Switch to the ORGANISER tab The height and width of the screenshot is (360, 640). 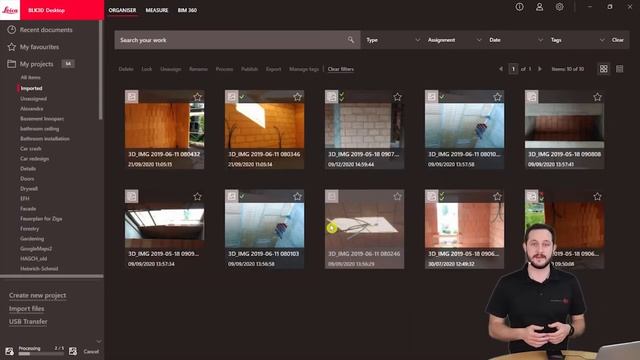[x=122, y=10]
